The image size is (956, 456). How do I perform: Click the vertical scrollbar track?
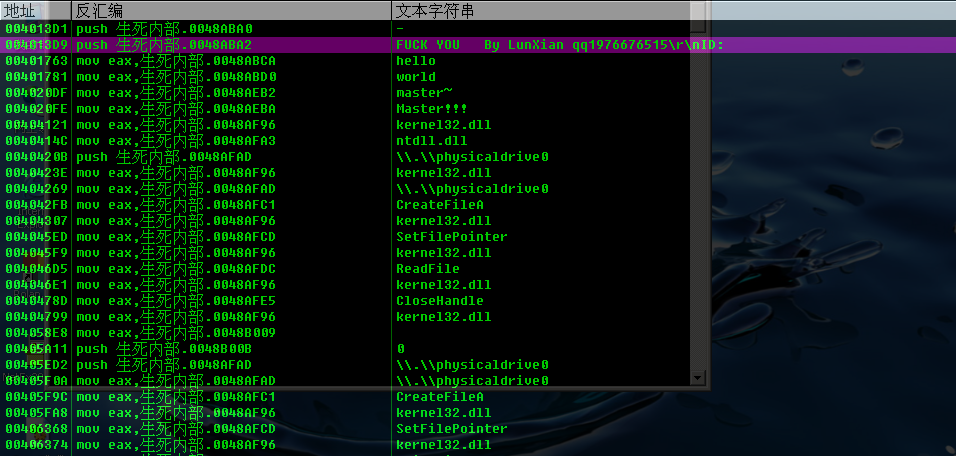click(698, 200)
